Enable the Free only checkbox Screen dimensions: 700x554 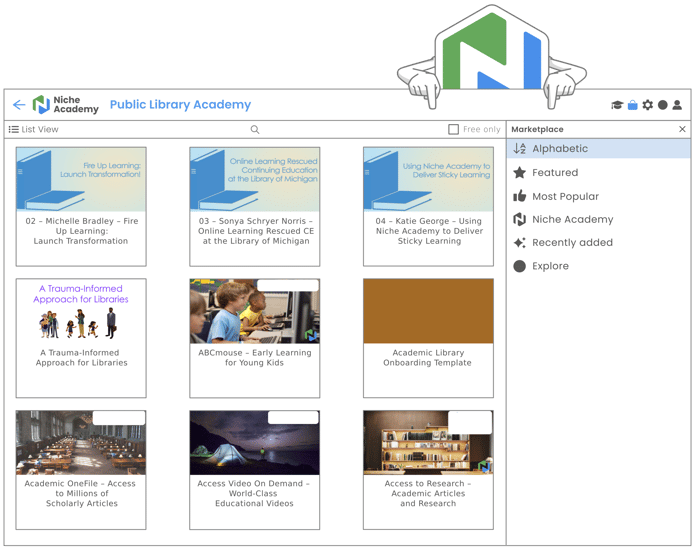click(x=454, y=129)
